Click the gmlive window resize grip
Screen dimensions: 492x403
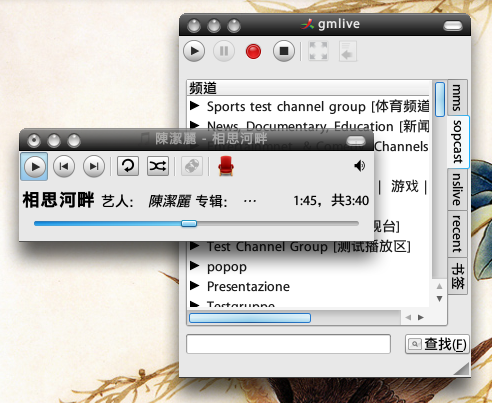(462, 368)
